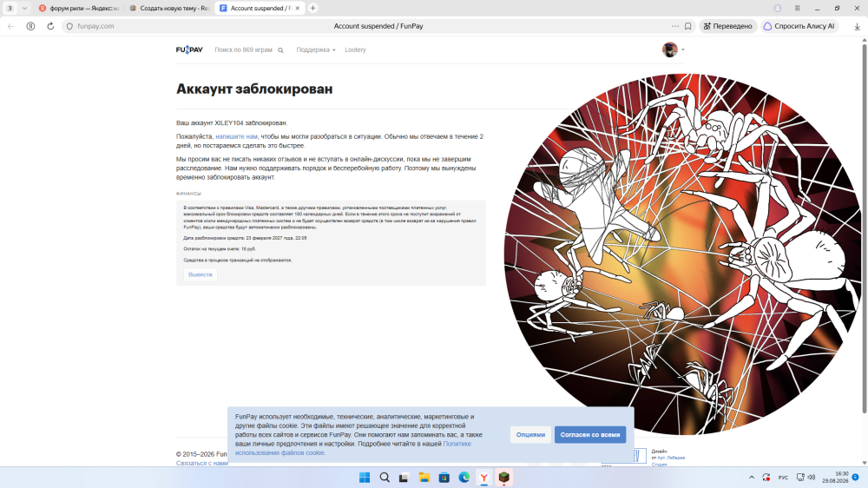Click the funpay.com address bar
This screenshot has height=488, width=868.
tap(95, 26)
